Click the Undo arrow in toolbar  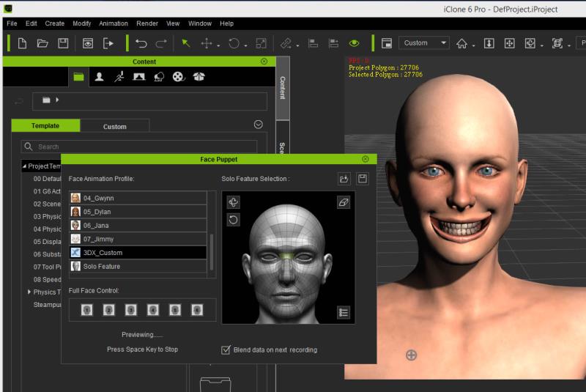[141, 43]
